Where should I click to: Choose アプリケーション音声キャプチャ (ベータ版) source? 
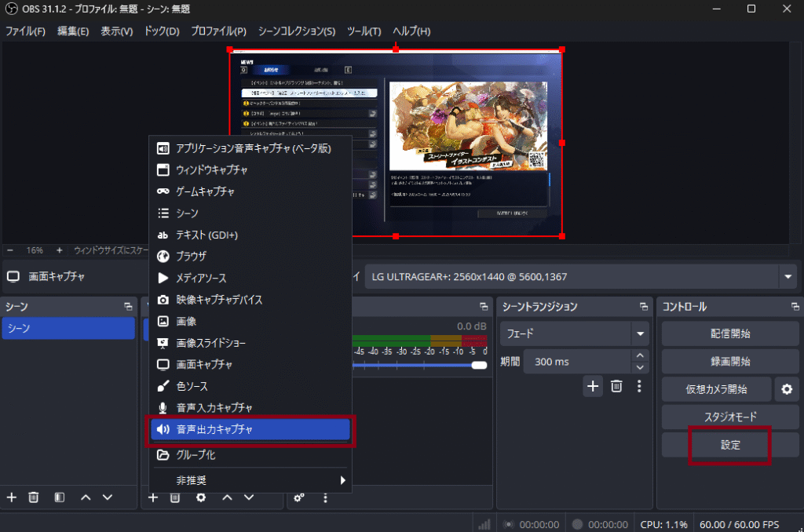(250, 148)
